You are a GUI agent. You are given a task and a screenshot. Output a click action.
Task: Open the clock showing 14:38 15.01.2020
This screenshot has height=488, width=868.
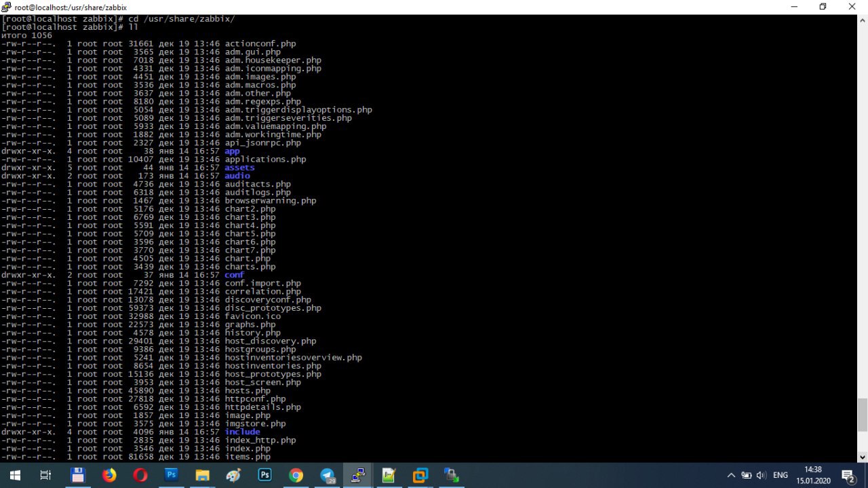pyautogui.click(x=812, y=475)
